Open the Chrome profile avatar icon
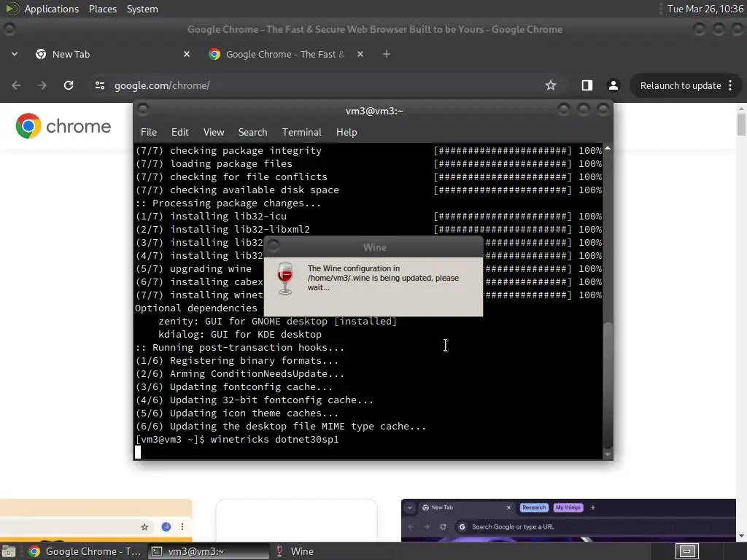This screenshot has height=560, width=747. coord(613,85)
